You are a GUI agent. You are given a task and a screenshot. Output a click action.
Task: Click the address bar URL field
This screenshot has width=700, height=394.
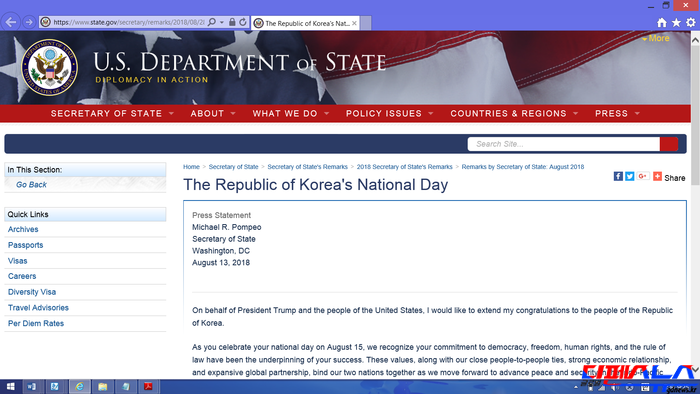pos(129,22)
